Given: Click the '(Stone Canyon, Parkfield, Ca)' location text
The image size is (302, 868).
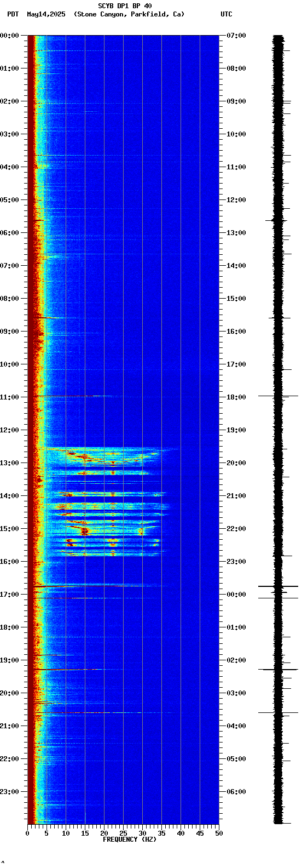Looking at the screenshot, I should pyautogui.click(x=129, y=14).
